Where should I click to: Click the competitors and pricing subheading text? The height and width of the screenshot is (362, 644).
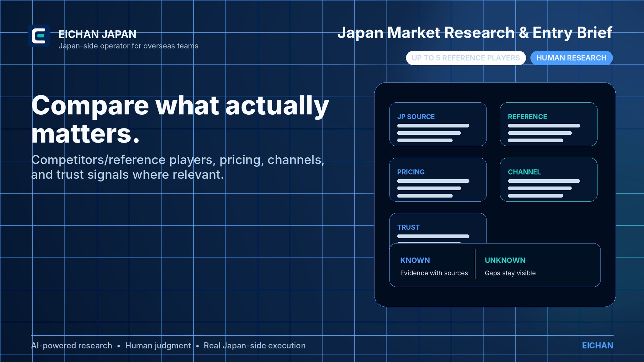click(x=178, y=167)
